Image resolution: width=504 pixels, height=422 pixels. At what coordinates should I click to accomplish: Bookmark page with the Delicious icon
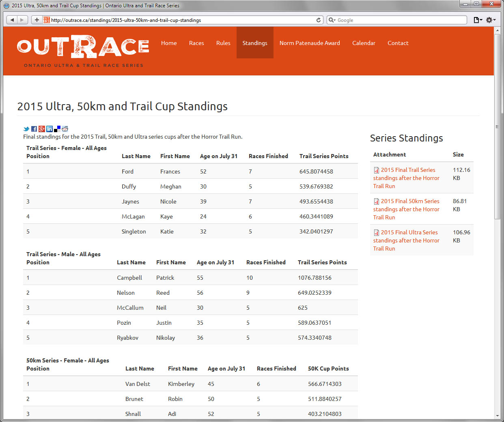(x=57, y=129)
